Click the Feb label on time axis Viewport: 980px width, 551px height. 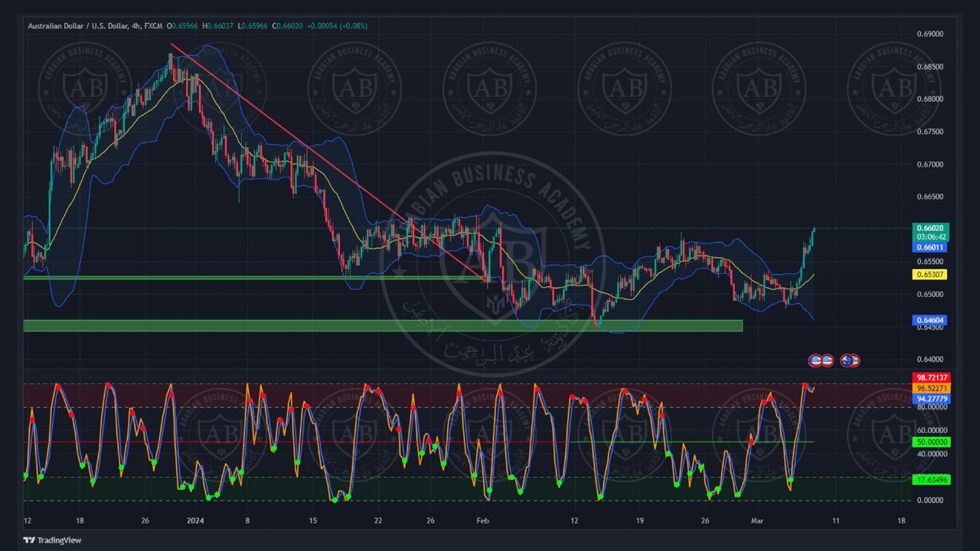[483, 520]
